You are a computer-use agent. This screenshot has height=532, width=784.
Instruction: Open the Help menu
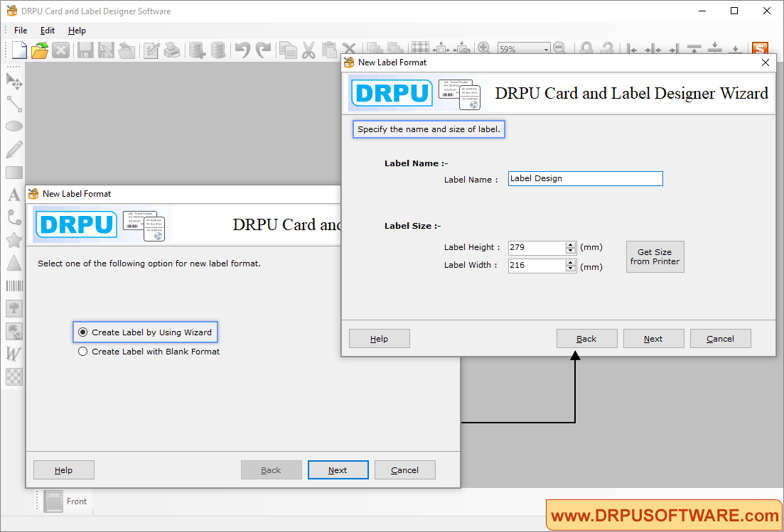click(x=77, y=31)
